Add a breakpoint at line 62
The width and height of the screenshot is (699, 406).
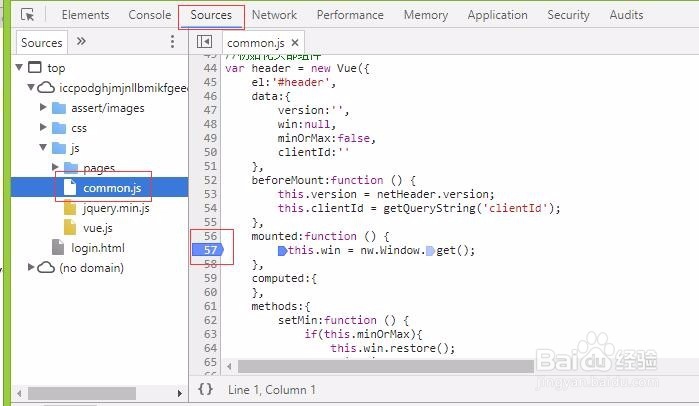tap(210, 320)
